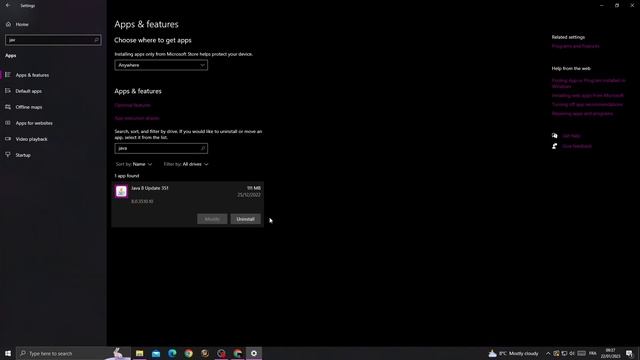Open the touch keyboard tray icon

[x=582, y=353]
